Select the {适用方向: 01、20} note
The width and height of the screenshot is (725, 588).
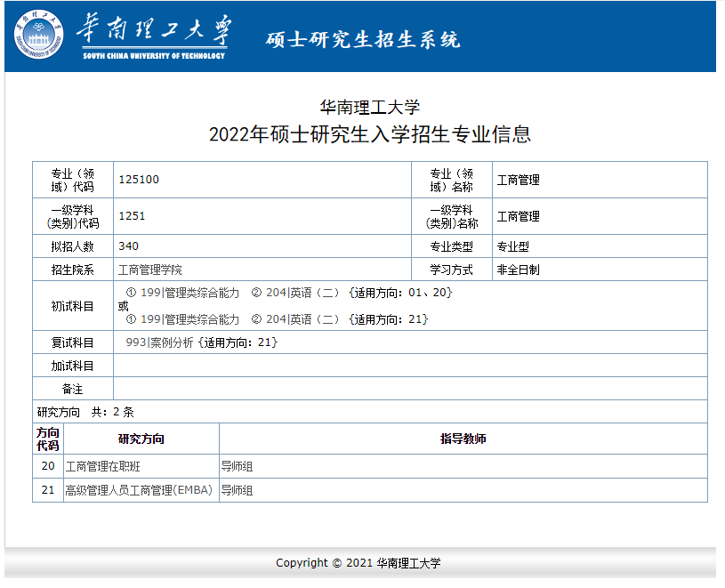[x=400, y=293]
